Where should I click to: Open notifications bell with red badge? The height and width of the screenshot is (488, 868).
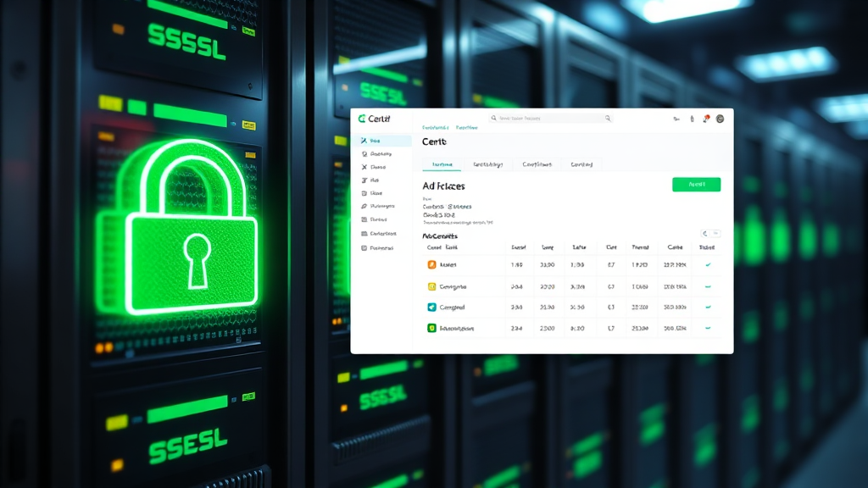705,119
